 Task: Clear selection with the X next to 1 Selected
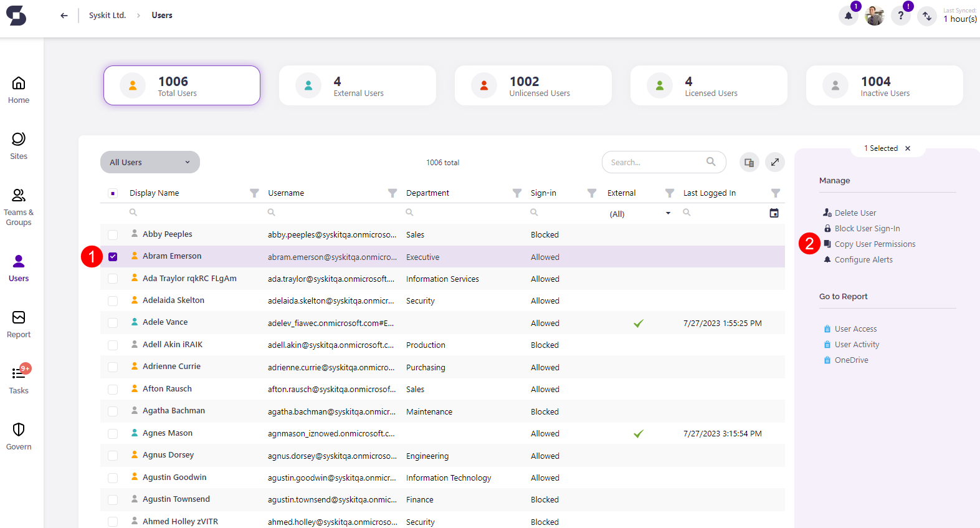click(908, 148)
